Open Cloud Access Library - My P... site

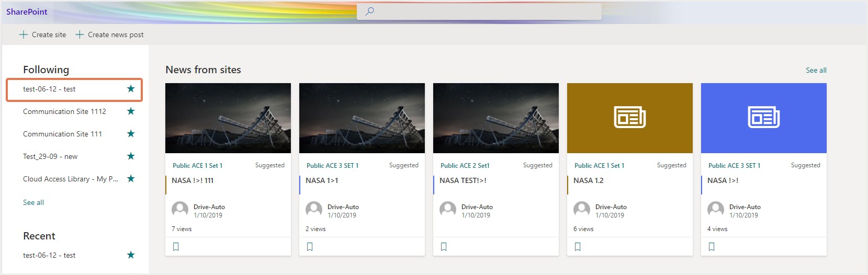point(71,179)
